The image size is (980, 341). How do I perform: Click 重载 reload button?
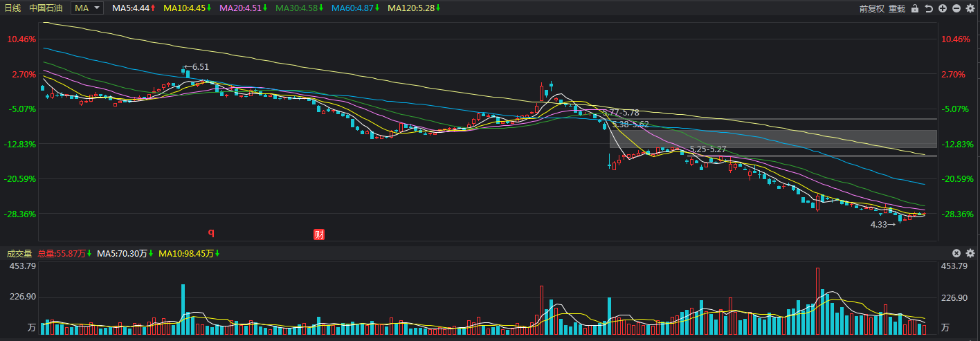(x=897, y=8)
